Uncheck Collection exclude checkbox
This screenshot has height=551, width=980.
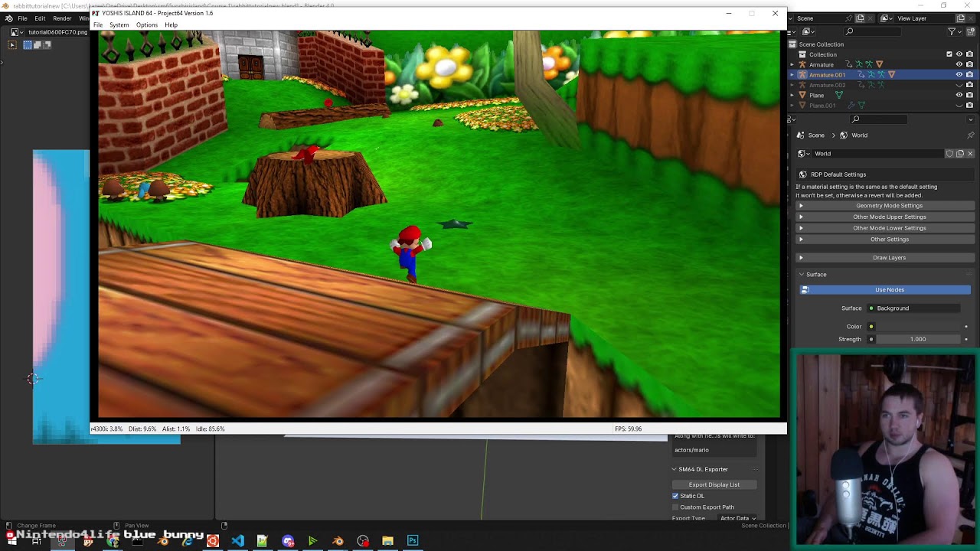click(x=949, y=54)
